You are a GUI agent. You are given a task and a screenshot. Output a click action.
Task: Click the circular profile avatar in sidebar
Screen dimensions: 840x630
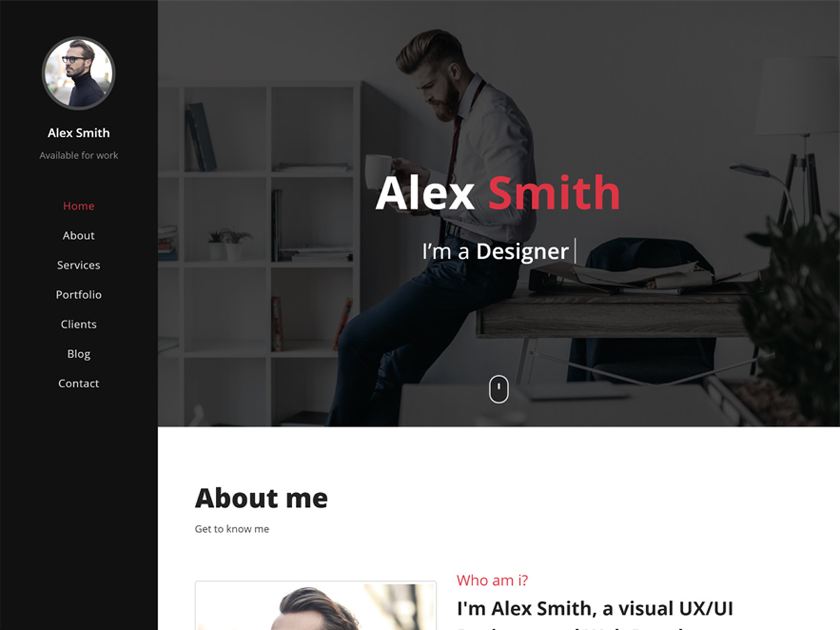[x=79, y=73]
